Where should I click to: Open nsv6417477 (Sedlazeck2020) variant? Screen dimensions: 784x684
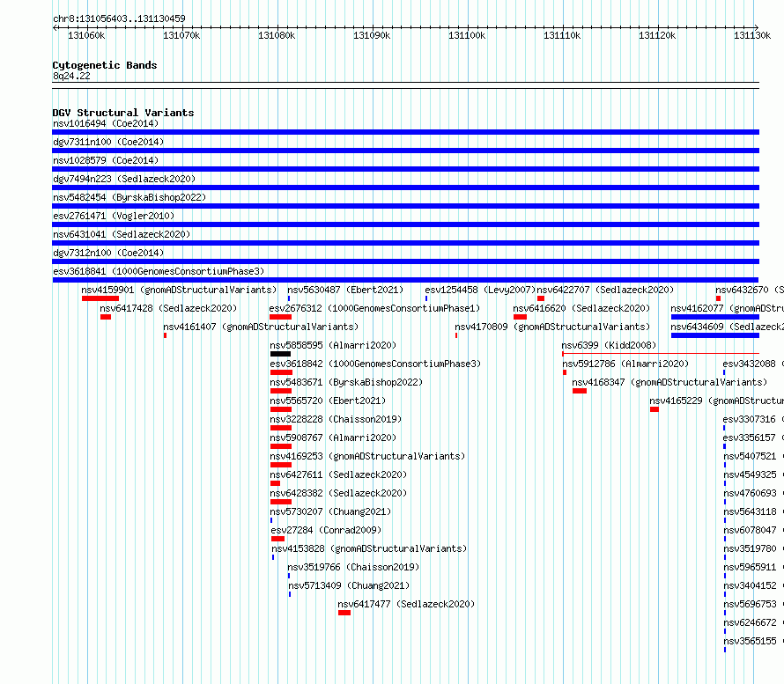pos(406,604)
